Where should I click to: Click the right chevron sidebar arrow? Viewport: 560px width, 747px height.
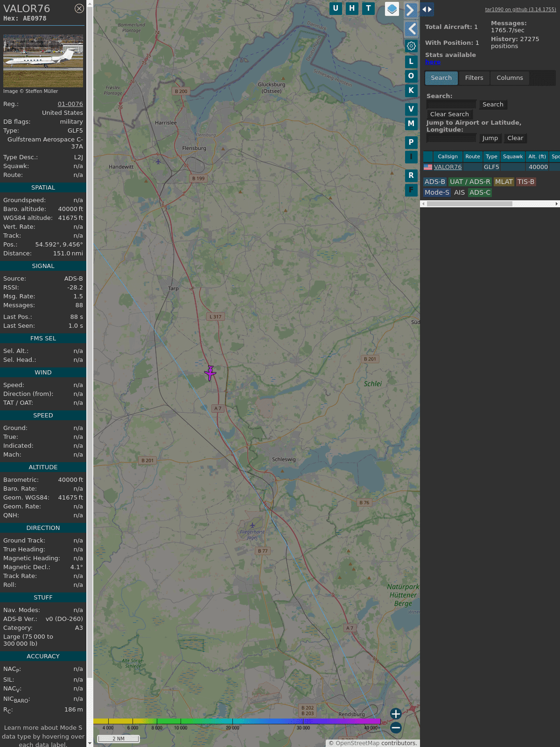pos(411,10)
